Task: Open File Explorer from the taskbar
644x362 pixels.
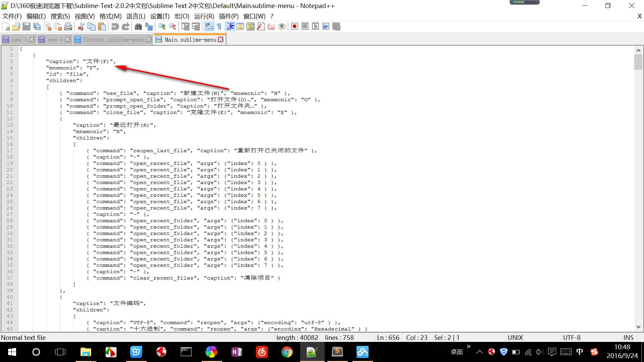Action: (86, 352)
